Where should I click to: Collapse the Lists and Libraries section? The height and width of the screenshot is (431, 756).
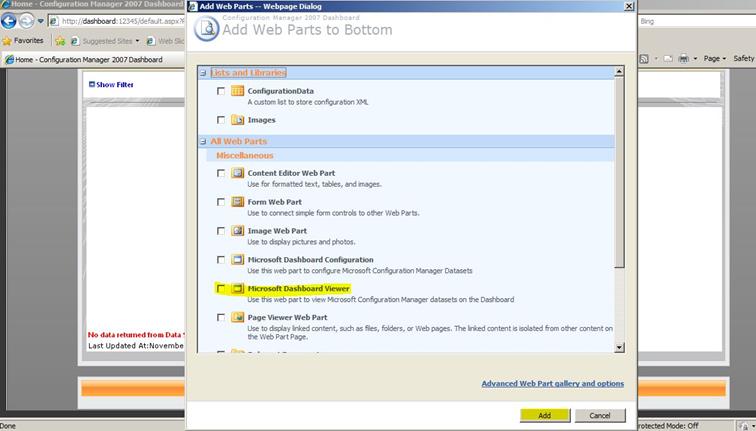pyautogui.click(x=203, y=73)
